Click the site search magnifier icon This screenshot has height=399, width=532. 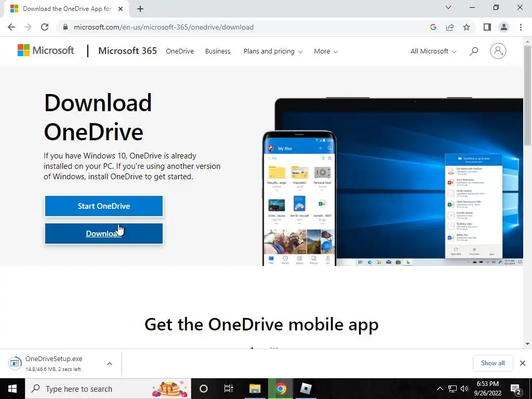(474, 51)
